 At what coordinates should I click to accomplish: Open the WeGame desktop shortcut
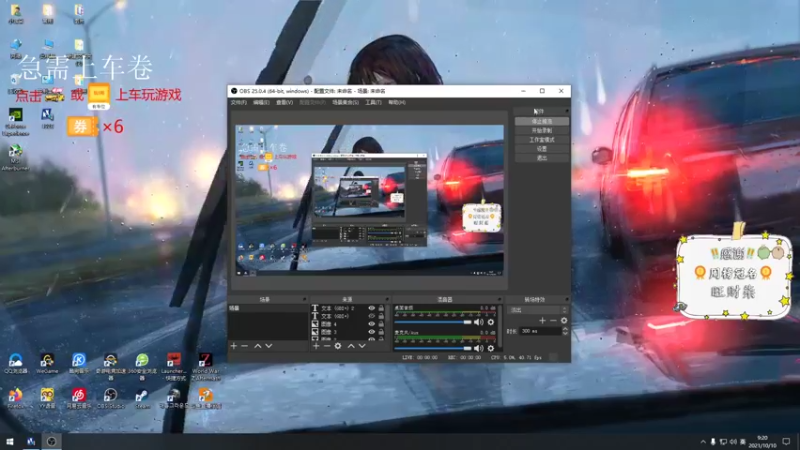(x=47, y=364)
